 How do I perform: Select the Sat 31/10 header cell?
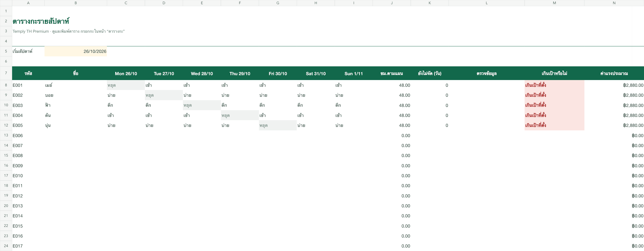point(316,73)
